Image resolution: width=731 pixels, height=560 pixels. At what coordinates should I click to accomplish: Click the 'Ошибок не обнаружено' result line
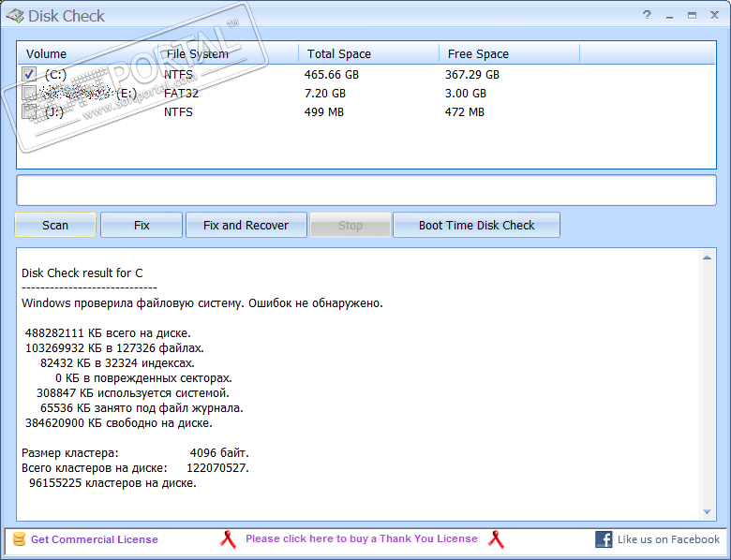202,303
